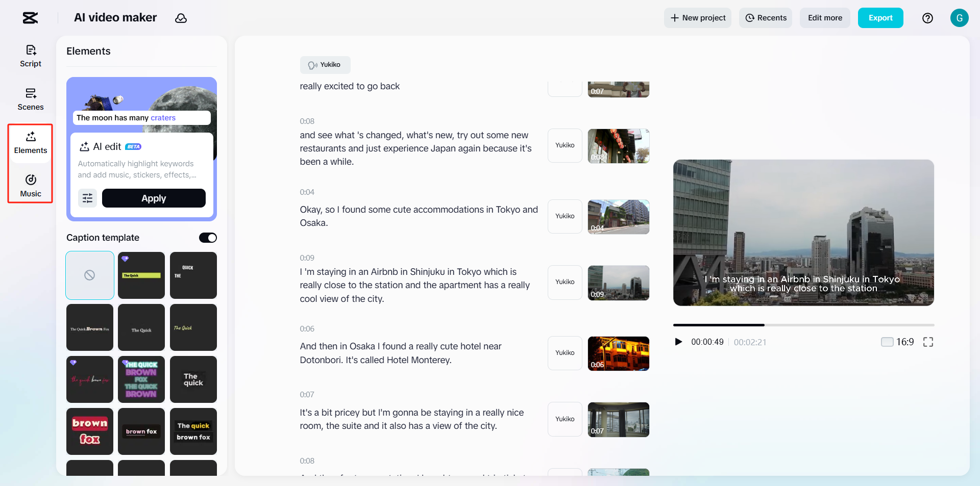This screenshot has height=486, width=980.
Task: Switch to the Elements tab
Action: pos(31,143)
